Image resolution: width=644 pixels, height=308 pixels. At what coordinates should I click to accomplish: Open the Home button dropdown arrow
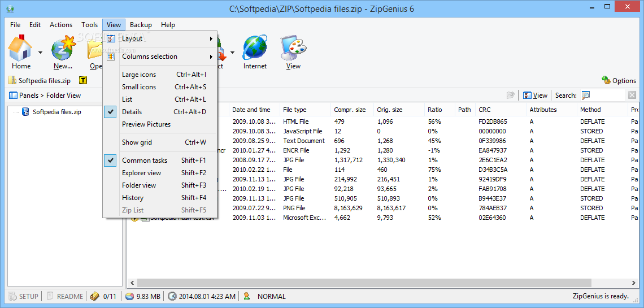tap(40, 53)
